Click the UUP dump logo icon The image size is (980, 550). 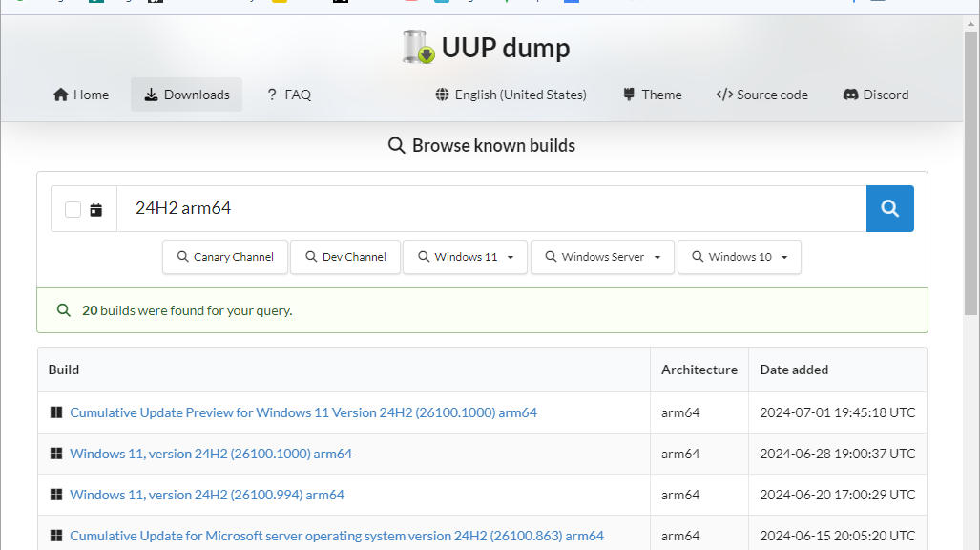[x=419, y=47]
